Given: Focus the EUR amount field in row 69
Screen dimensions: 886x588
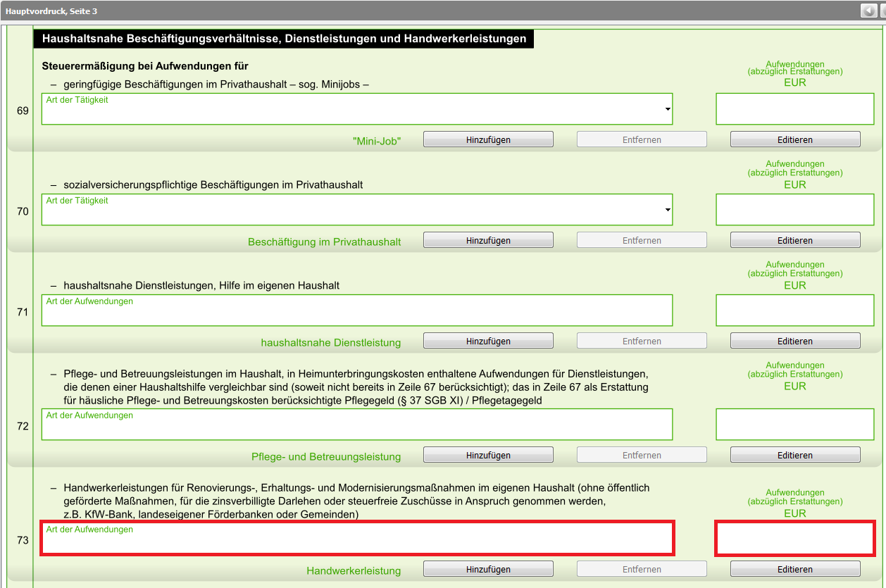Looking at the screenshot, I should 794,109.
